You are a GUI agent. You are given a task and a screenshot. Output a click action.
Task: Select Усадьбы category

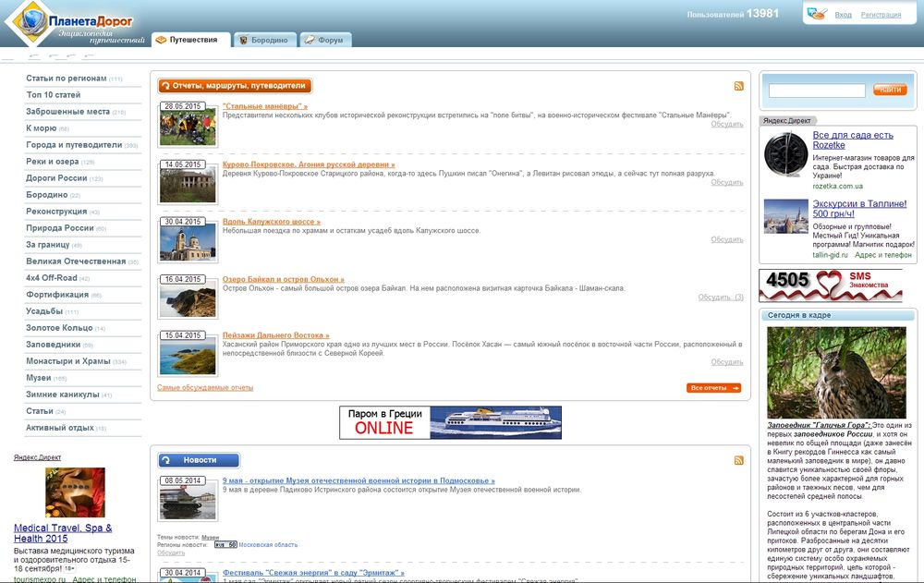44,310
